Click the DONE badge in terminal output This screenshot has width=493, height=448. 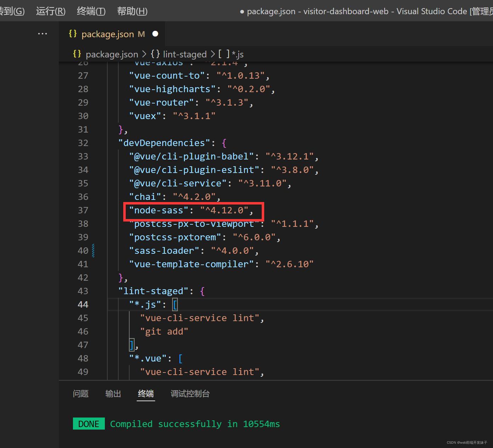coord(89,424)
